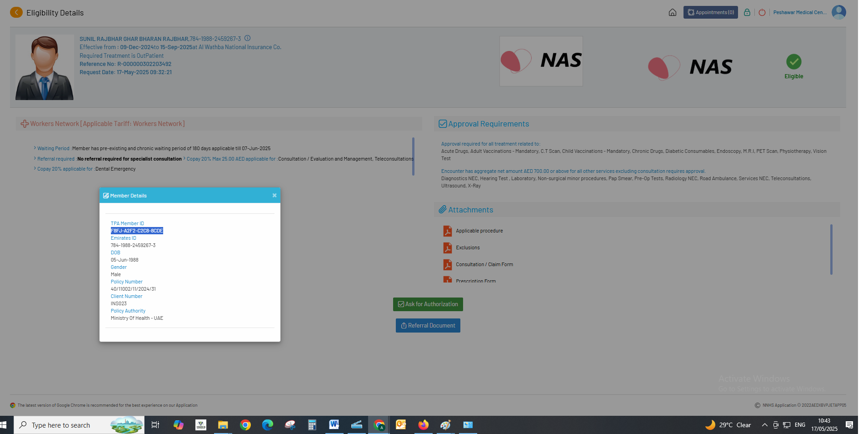
Task: Click the red power logout icon
Action: pyautogui.click(x=762, y=12)
